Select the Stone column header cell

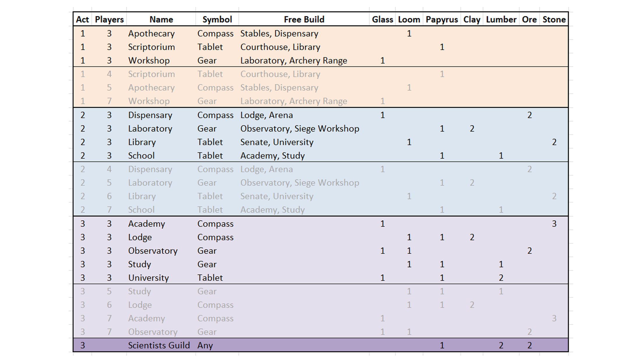pos(554,19)
